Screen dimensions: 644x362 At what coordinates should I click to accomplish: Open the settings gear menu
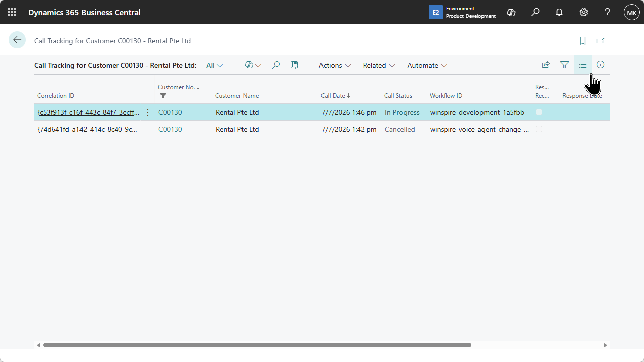pyautogui.click(x=584, y=12)
